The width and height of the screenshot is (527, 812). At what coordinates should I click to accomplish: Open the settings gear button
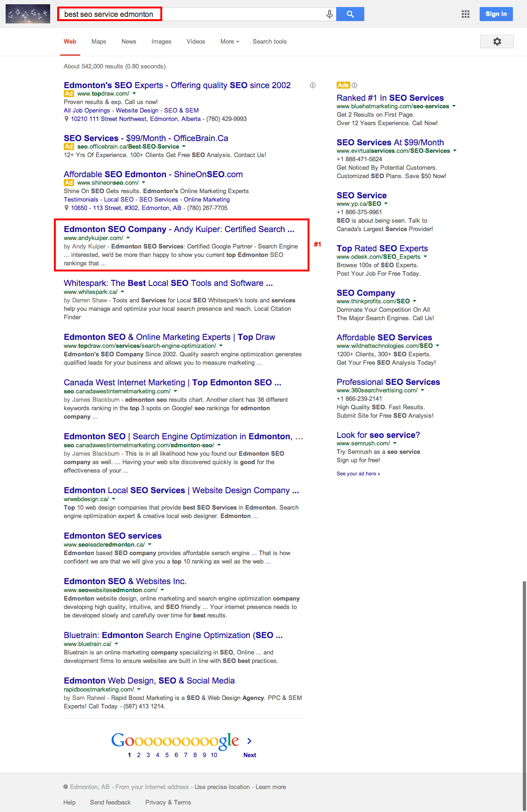[x=497, y=41]
